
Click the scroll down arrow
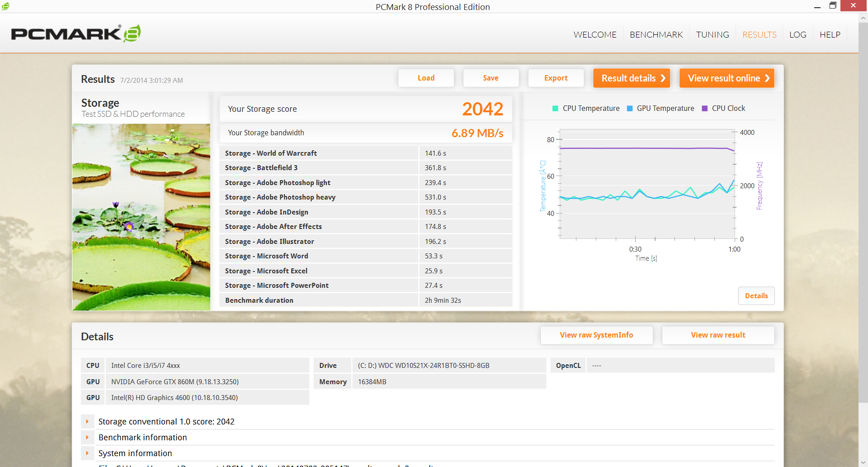pyautogui.click(x=863, y=462)
